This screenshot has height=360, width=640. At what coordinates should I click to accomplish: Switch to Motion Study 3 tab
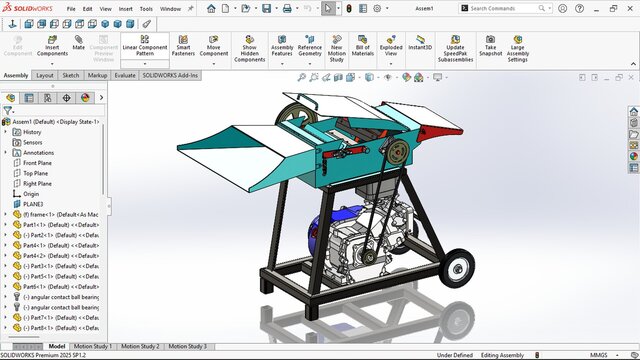(188, 346)
